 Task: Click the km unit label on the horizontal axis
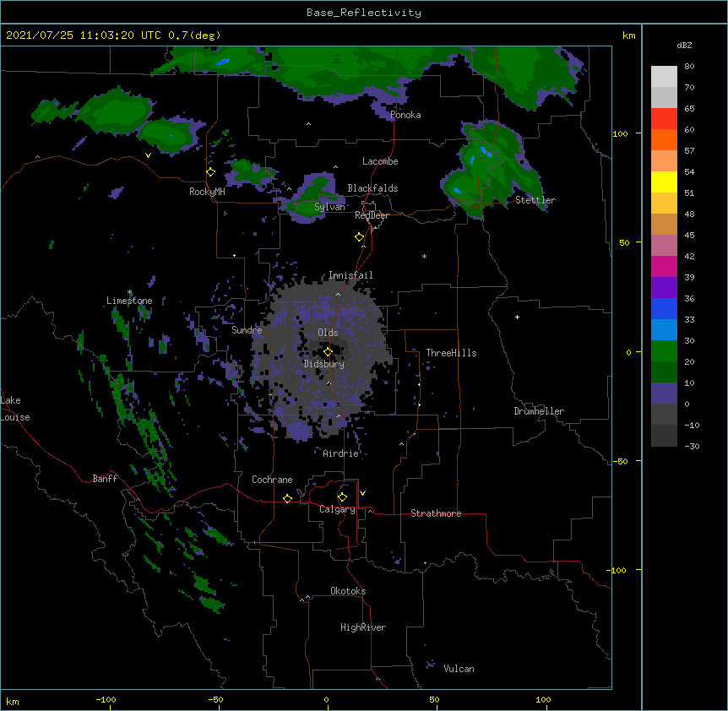click(13, 701)
